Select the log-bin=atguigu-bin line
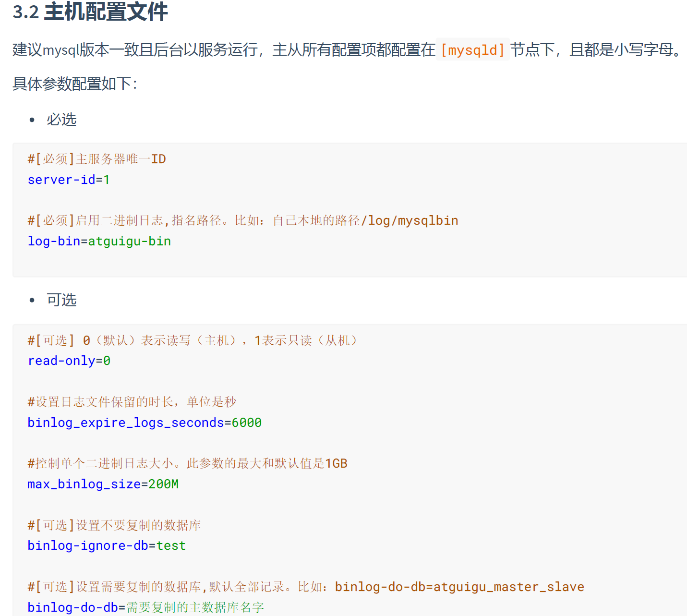The width and height of the screenshot is (687, 616). (x=98, y=241)
